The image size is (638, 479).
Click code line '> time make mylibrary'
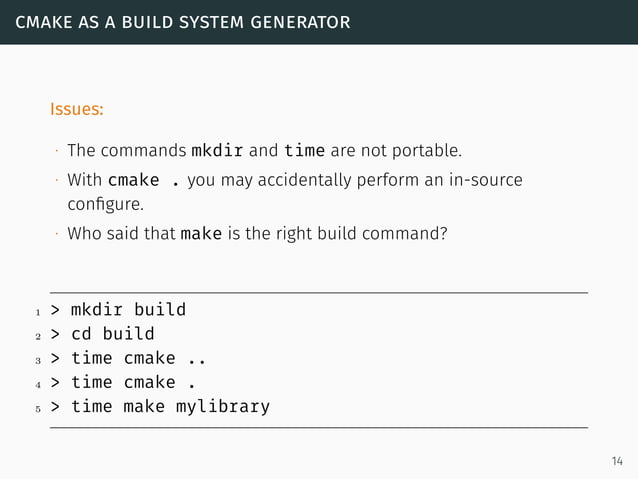(160, 407)
